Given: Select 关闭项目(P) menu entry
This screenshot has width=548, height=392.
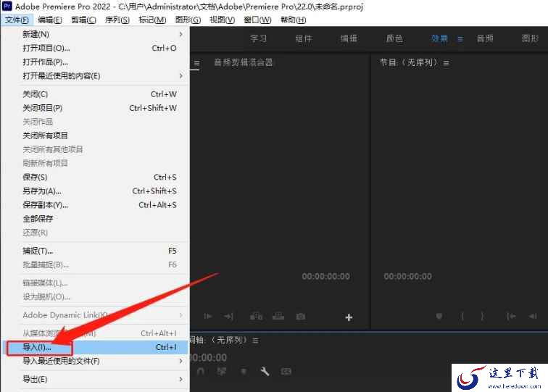Looking at the screenshot, I should click(96, 108).
